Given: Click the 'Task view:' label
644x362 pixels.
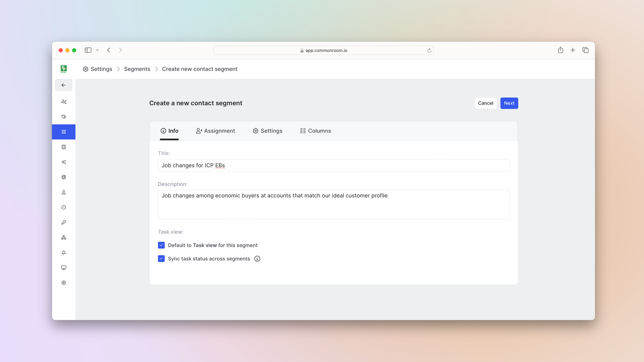Looking at the screenshot, I should pos(170,232).
